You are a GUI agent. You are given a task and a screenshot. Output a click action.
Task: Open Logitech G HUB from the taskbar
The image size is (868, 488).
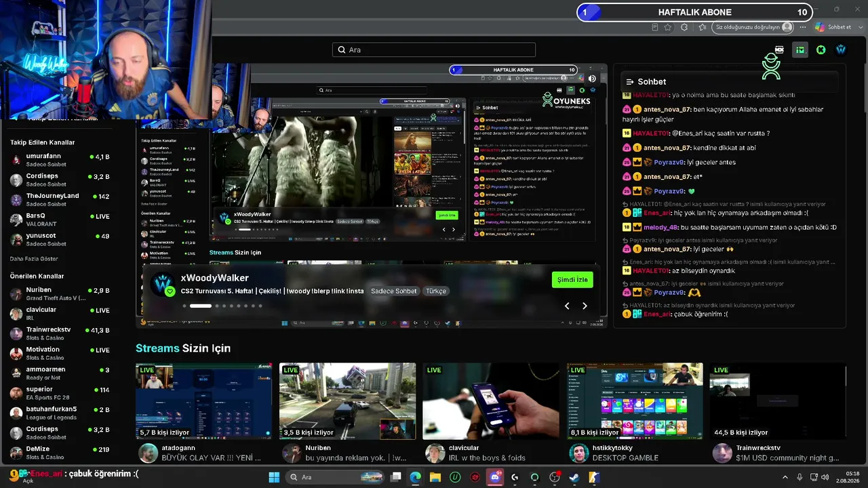(515, 477)
